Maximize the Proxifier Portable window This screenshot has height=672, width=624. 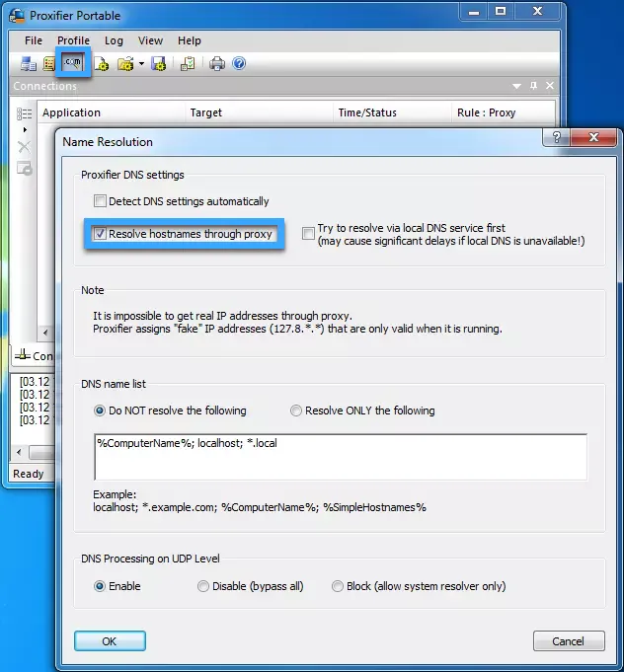coord(501,13)
